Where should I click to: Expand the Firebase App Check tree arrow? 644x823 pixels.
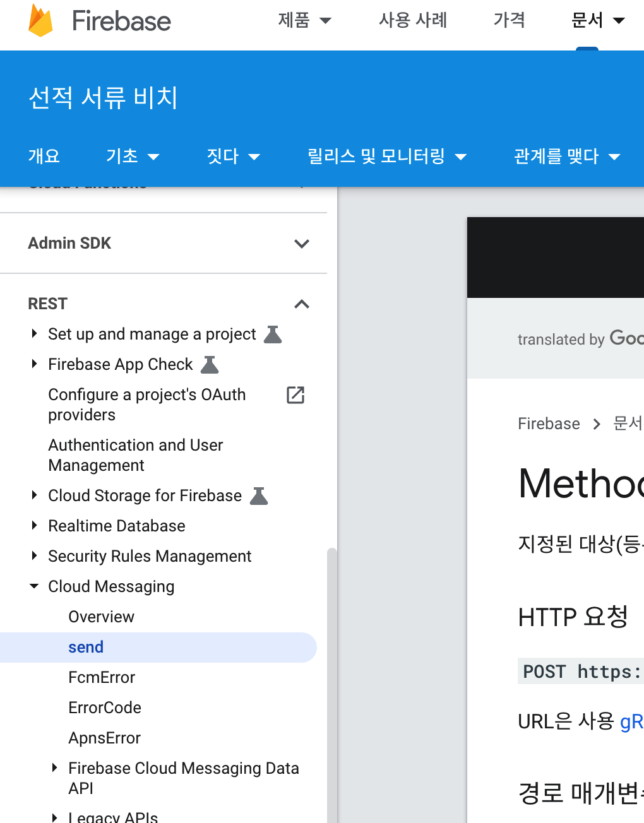(x=34, y=364)
